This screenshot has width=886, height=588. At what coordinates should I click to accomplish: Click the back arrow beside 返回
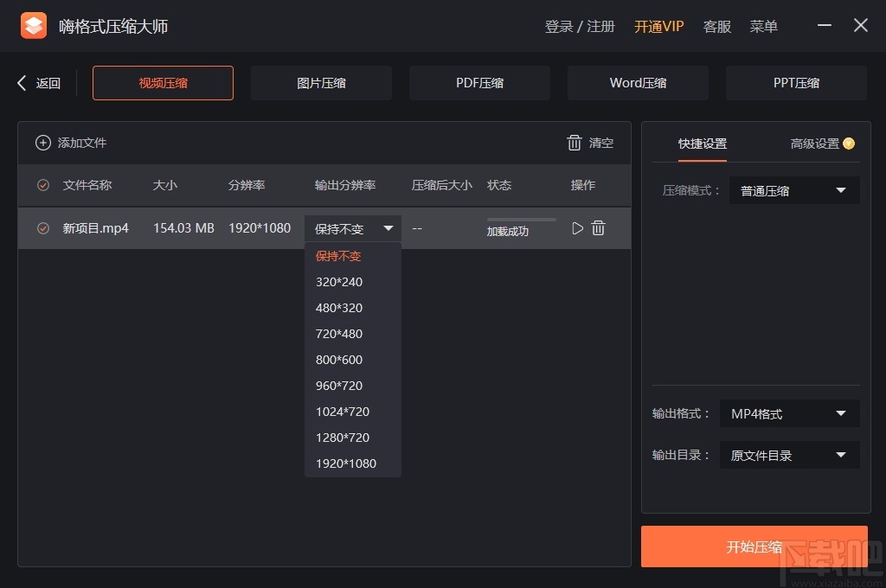21,82
